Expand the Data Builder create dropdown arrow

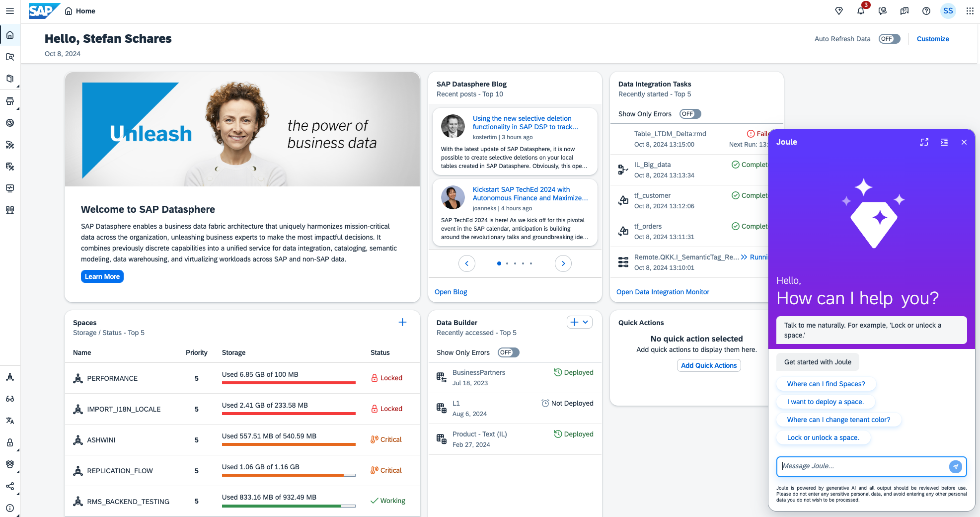(586, 322)
